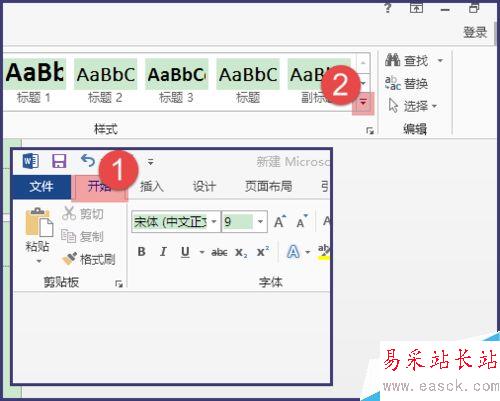Open the underline style dropdown
The width and height of the screenshot is (500, 401).
[x=202, y=252]
